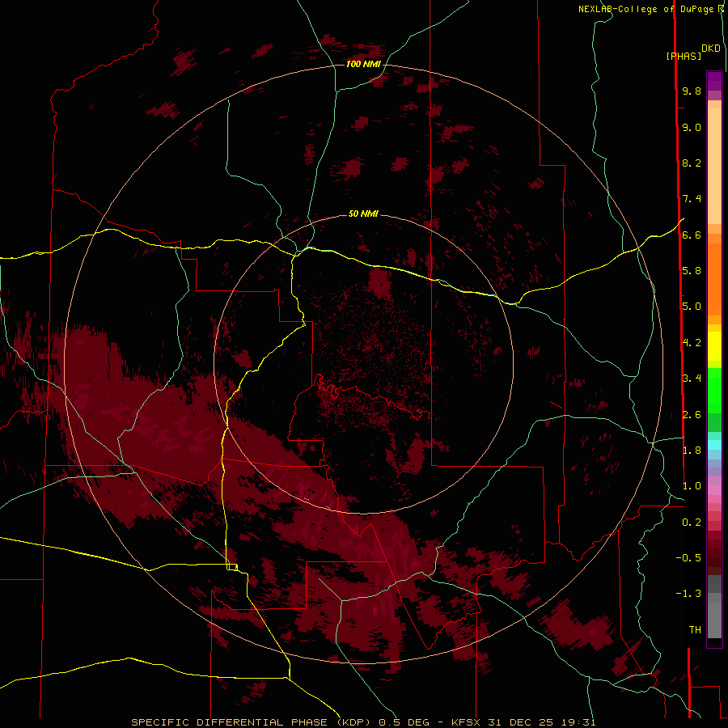
Task: Click the gray segment at the color bar bottom
Action: click(x=714, y=617)
